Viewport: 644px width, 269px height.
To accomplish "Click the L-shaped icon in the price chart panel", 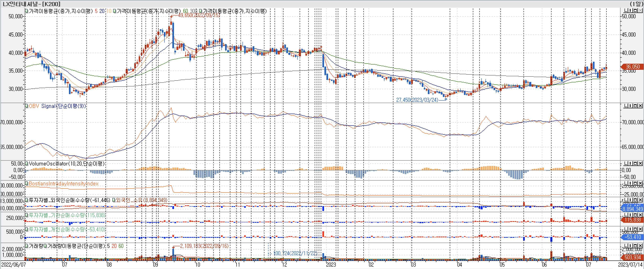I will click(x=626, y=11).
